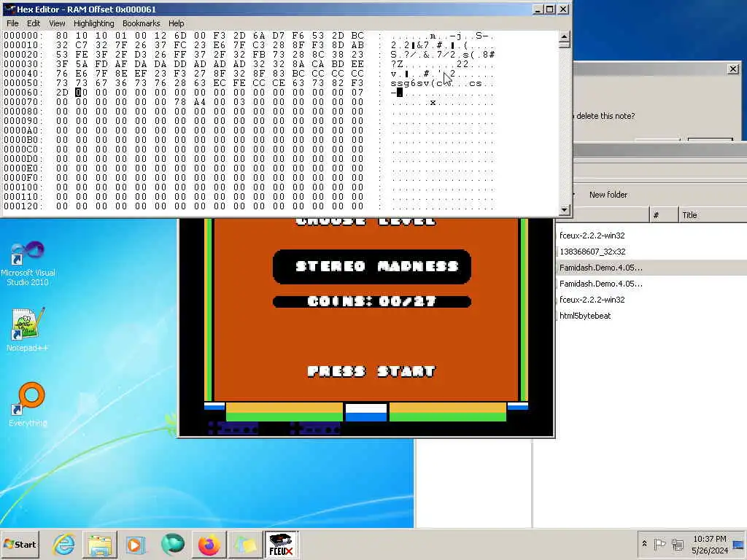The height and width of the screenshot is (560, 747).
Task: Click the Windows Start button
Action: point(20,544)
